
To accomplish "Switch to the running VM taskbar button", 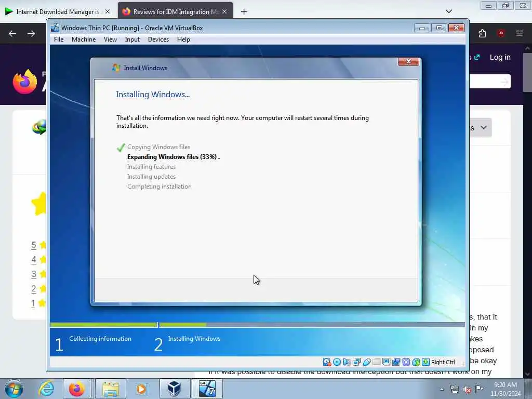I will click(207, 389).
